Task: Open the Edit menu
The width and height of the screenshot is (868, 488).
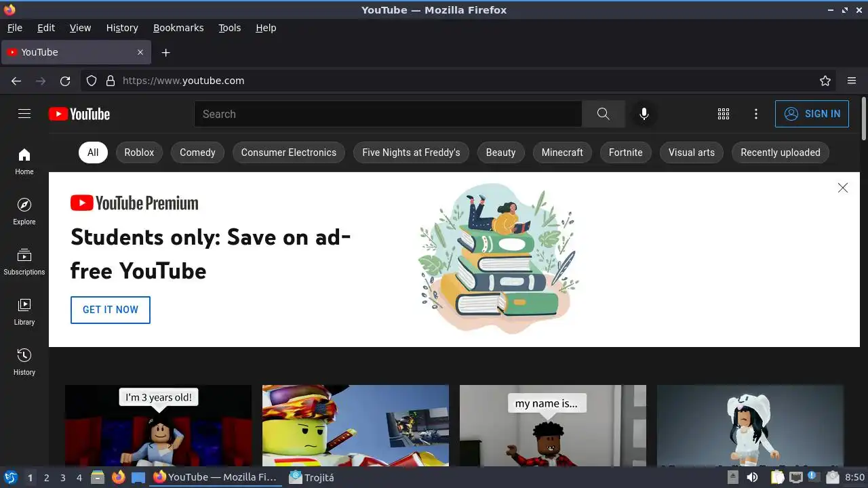Action: [46, 28]
